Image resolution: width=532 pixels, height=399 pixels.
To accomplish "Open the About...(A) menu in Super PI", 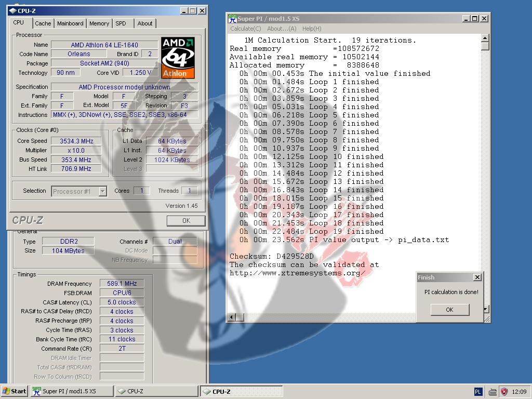I will tap(282, 29).
